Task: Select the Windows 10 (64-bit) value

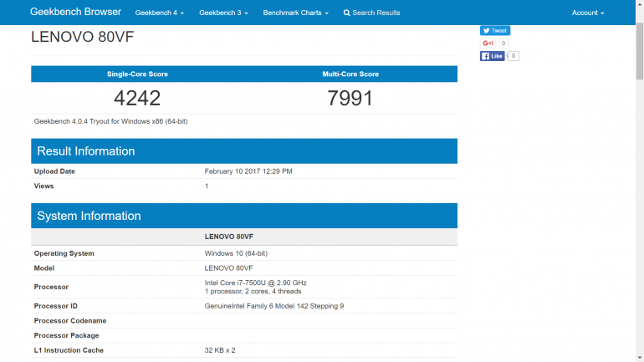Action: (x=236, y=253)
